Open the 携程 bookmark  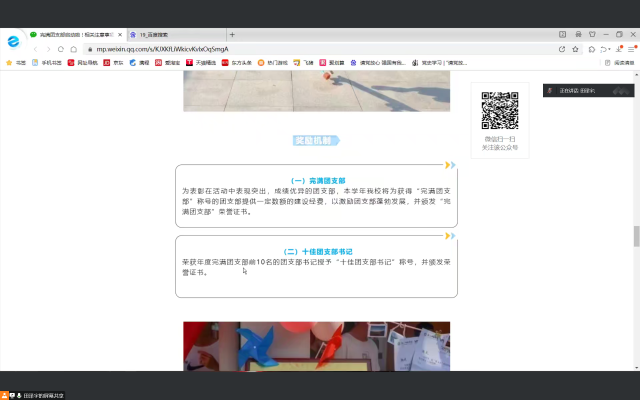(x=139, y=62)
